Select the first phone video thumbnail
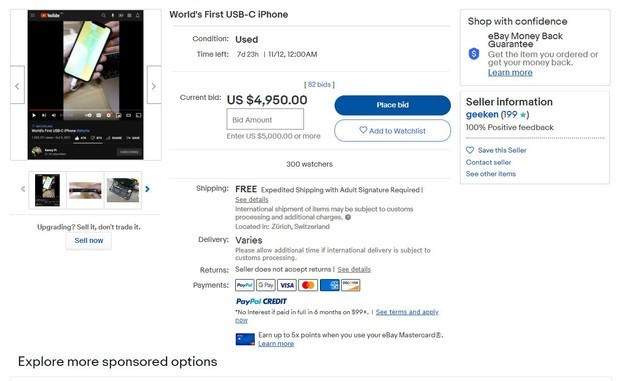The height and width of the screenshot is (381, 640). [x=47, y=190]
